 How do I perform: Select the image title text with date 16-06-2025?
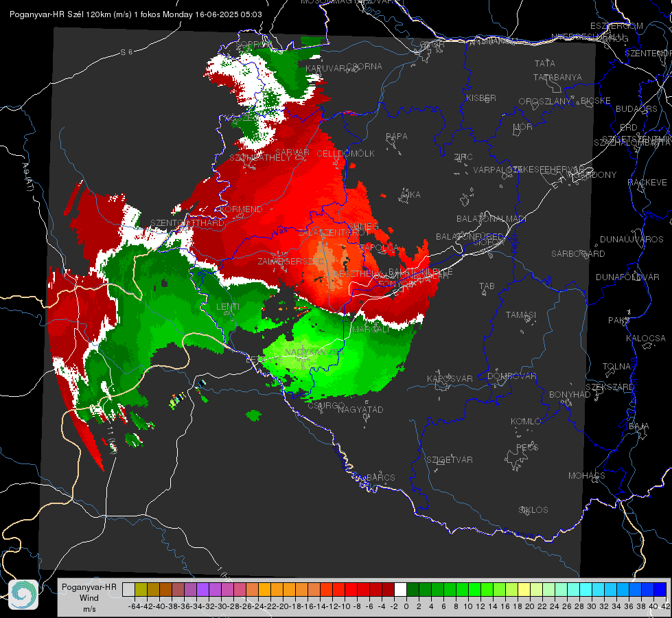tap(136, 14)
